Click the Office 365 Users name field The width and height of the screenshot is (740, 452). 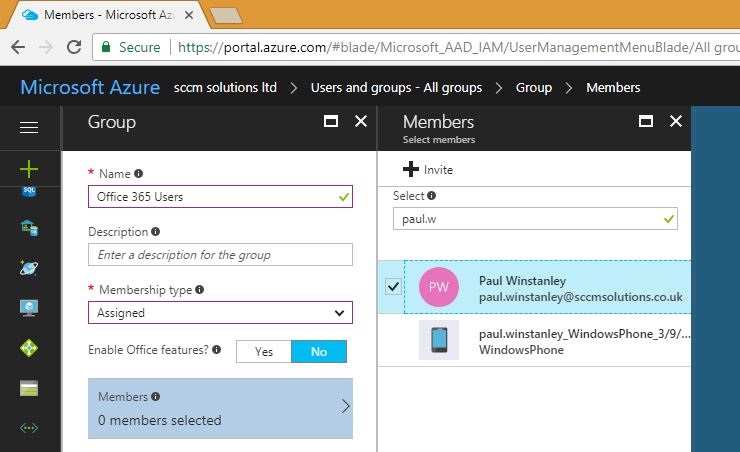220,197
